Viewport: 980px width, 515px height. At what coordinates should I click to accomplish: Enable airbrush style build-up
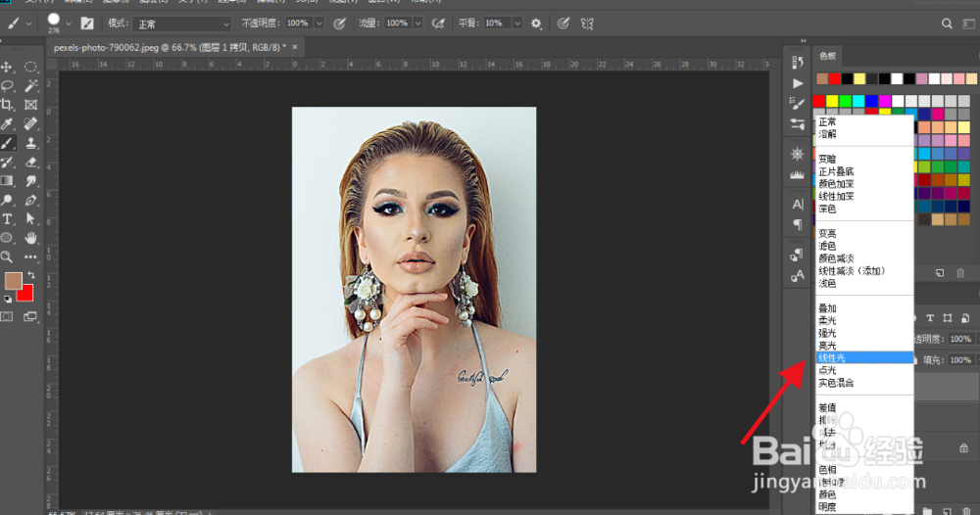(x=439, y=23)
